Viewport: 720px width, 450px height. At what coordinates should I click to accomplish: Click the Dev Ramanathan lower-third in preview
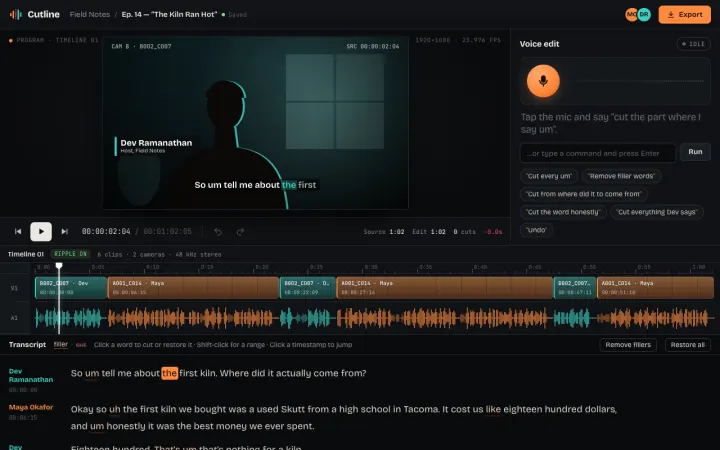click(x=154, y=146)
